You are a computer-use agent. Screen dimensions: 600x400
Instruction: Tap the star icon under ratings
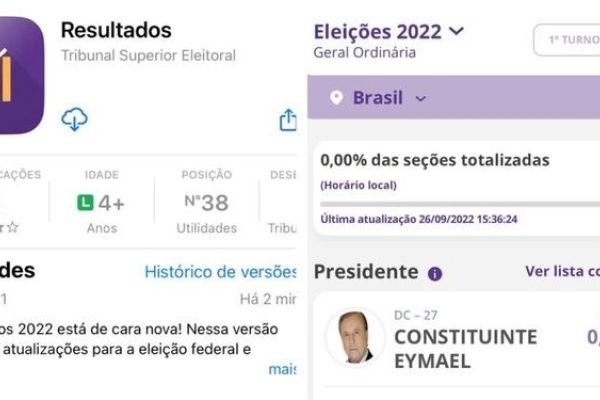[x=13, y=227]
